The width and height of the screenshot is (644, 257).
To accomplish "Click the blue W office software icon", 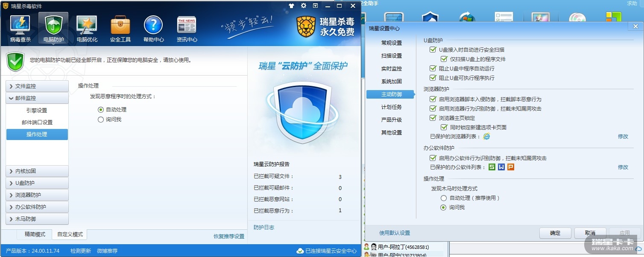I will coord(501,167).
